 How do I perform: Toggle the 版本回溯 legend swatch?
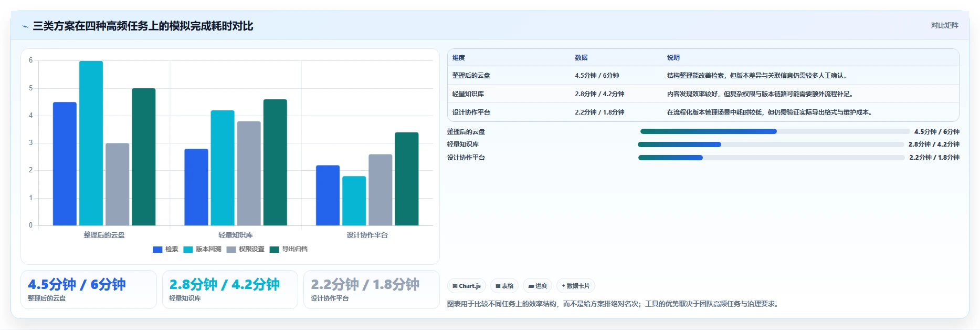(188, 249)
